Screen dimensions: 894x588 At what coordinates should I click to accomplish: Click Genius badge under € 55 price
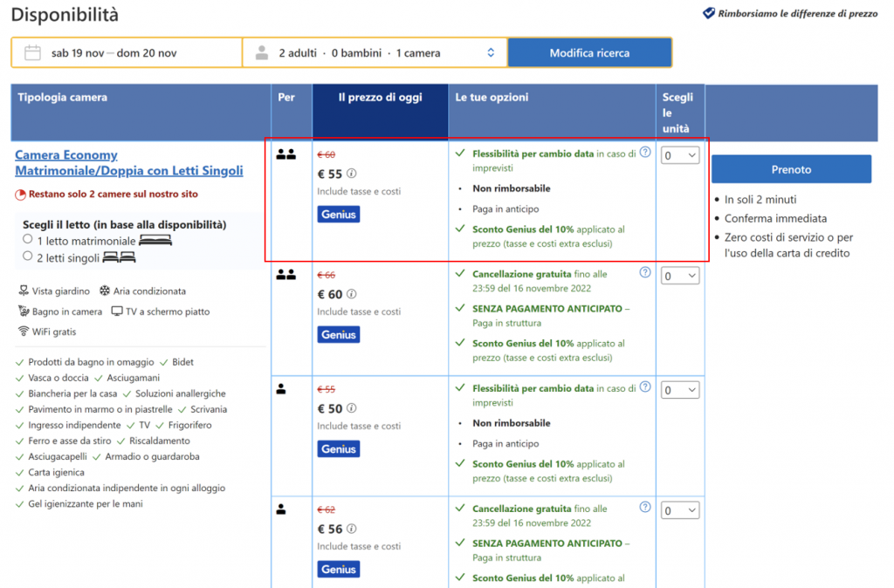pos(338,215)
